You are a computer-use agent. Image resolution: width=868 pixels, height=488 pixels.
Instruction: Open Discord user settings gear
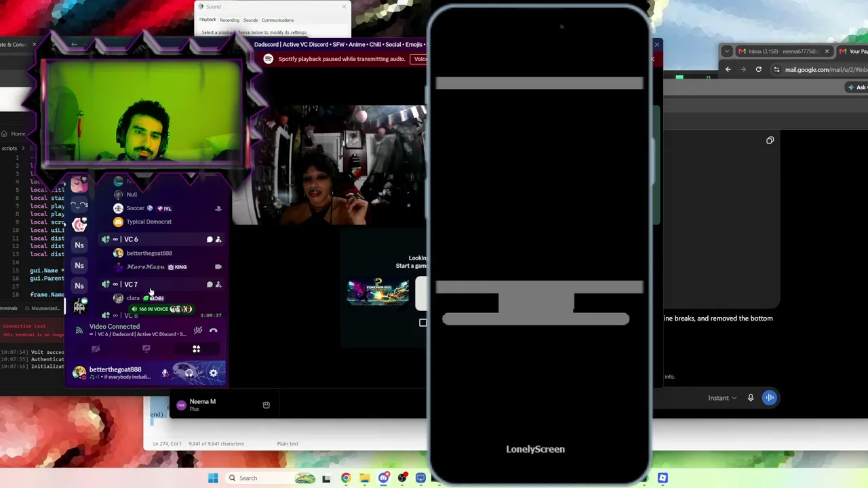(x=213, y=372)
